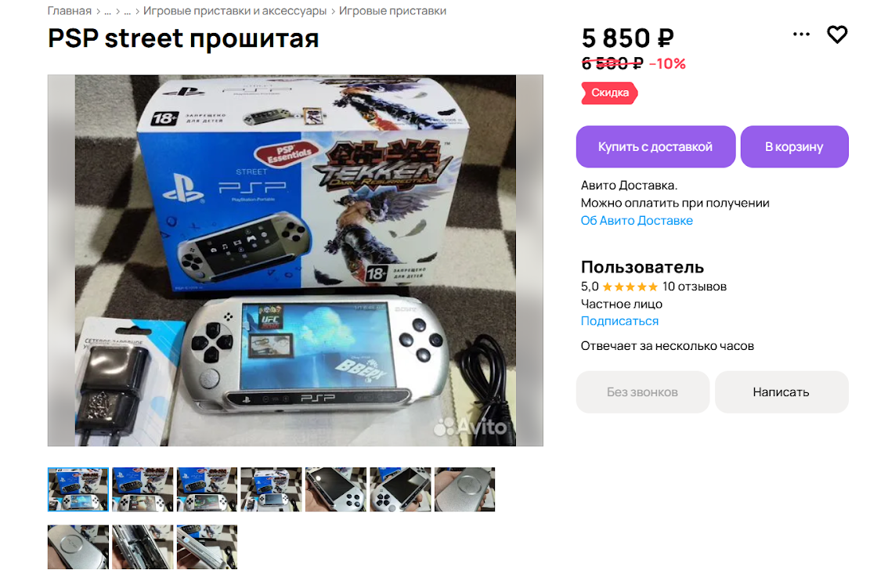Click the red Скидка discount badge
895x588 pixels.
point(609,93)
